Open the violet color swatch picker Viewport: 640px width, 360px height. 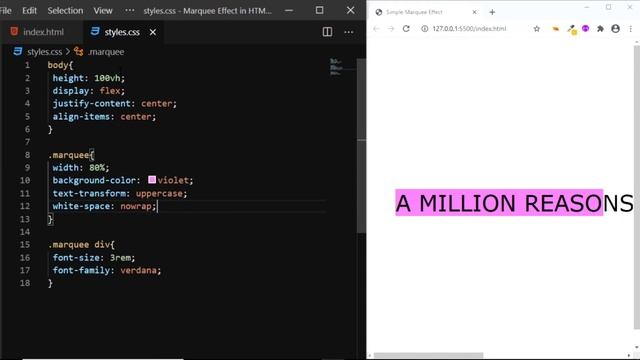[152, 180]
